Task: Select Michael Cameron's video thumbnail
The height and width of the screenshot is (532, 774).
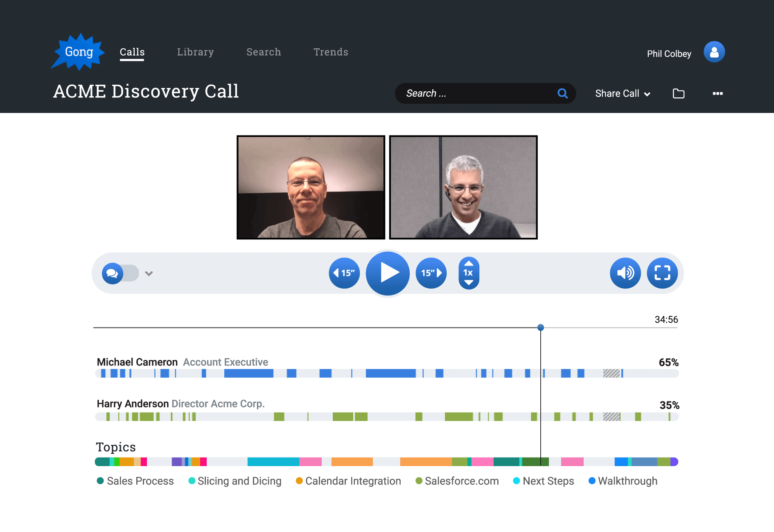Action: 311,187
